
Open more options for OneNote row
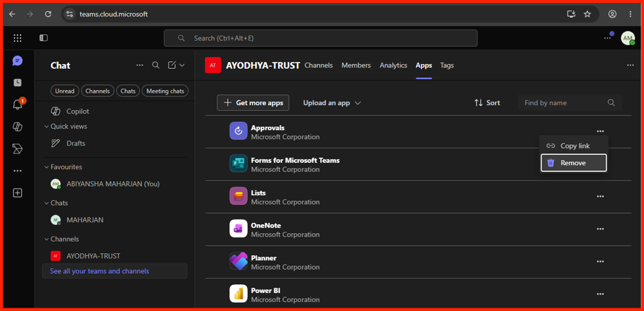pyautogui.click(x=600, y=229)
